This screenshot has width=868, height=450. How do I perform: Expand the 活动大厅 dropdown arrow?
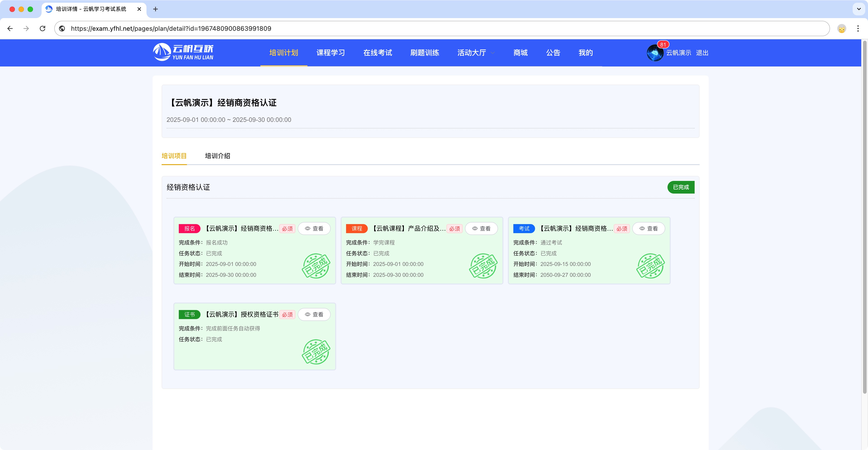tap(493, 53)
